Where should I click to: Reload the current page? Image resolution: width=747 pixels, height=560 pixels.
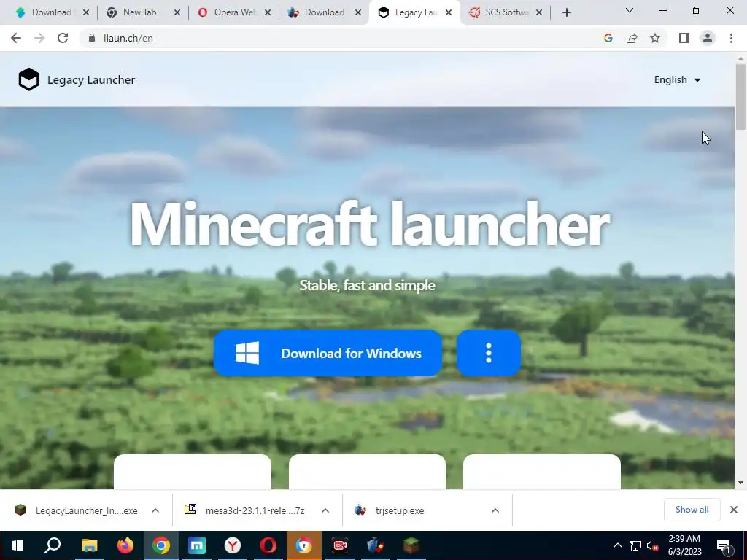[63, 38]
